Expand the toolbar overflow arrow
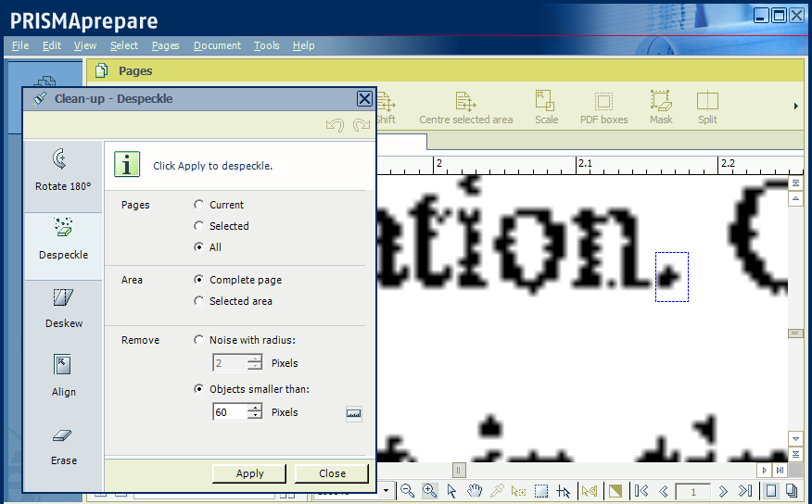This screenshot has height=504, width=812. [795, 107]
